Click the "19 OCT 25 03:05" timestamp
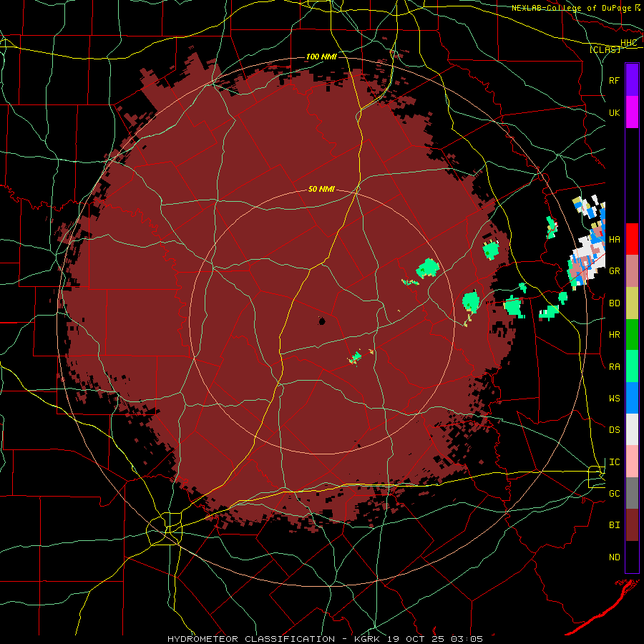 coord(435,639)
